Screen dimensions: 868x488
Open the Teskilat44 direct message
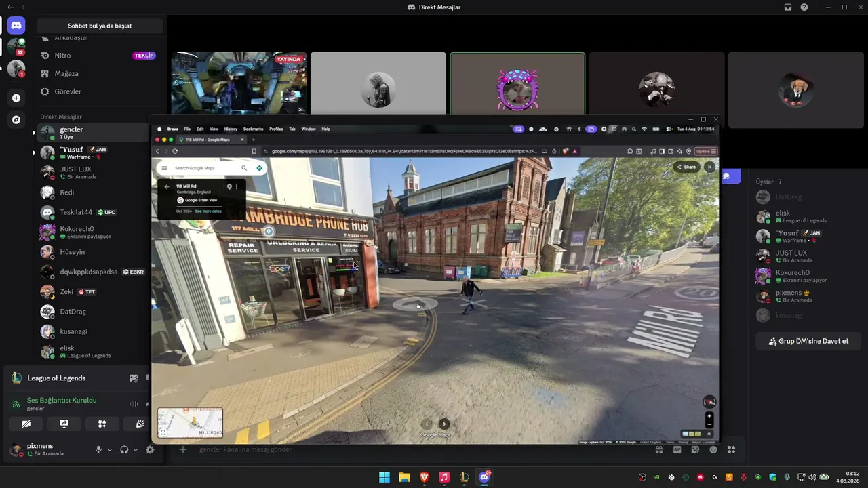tap(93, 212)
